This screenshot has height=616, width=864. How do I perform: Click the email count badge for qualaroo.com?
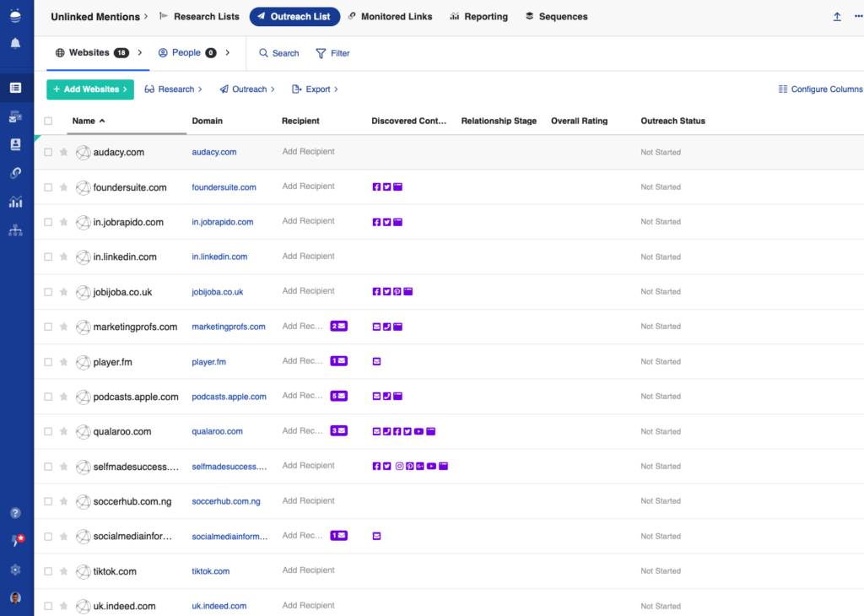338,431
